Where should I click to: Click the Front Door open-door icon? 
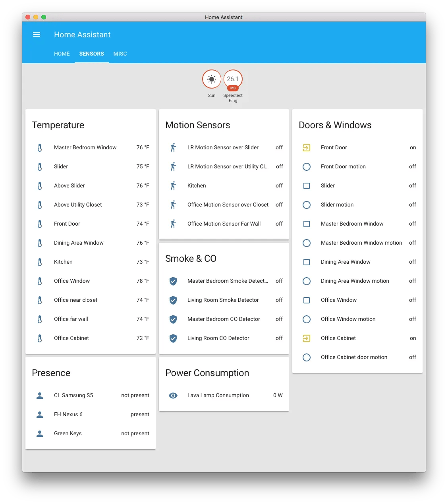tap(307, 147)
